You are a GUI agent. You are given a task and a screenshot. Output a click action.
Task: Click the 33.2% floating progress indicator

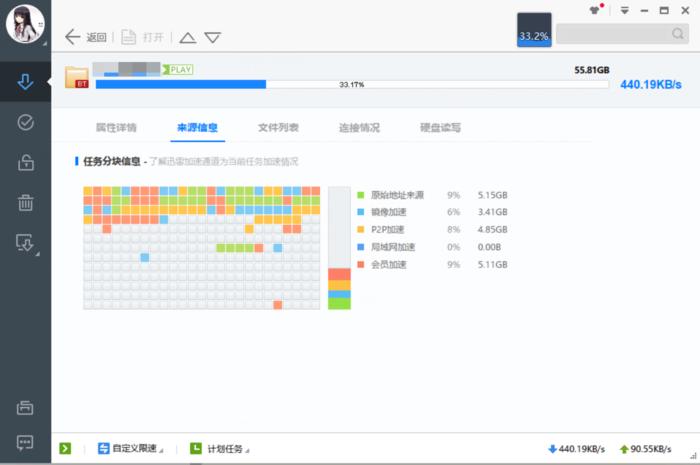[x=534, y=29]
